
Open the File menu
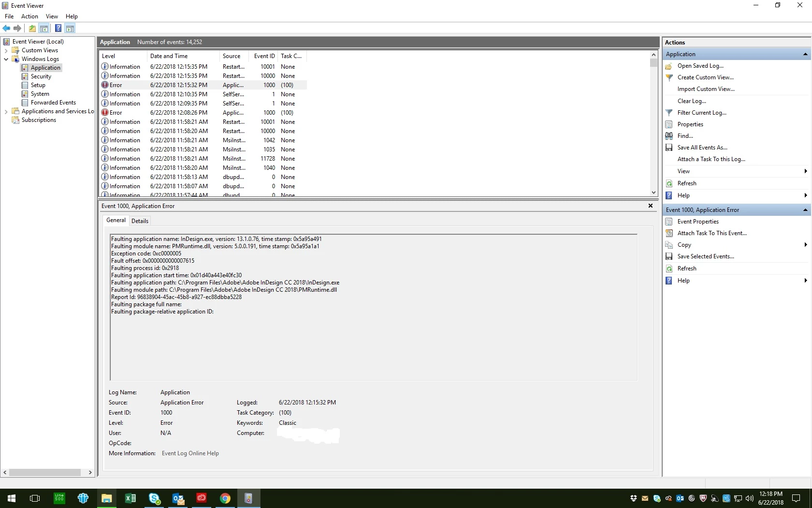(x=9, y=16)
